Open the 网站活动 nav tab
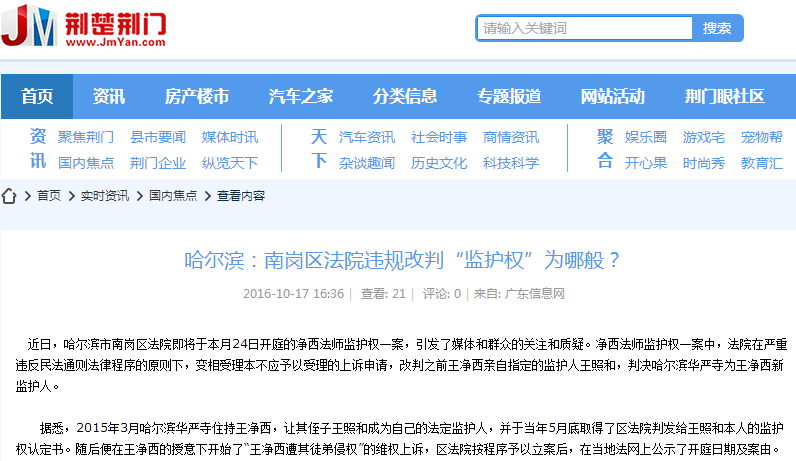The width and height of the screenshot is (796, 461). click(x=613, y=96)
